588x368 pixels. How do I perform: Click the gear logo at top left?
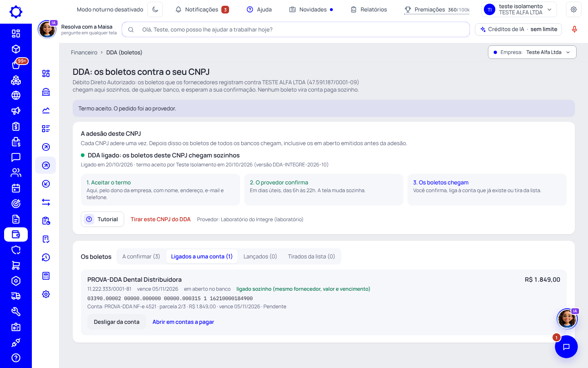coord(16,12)
